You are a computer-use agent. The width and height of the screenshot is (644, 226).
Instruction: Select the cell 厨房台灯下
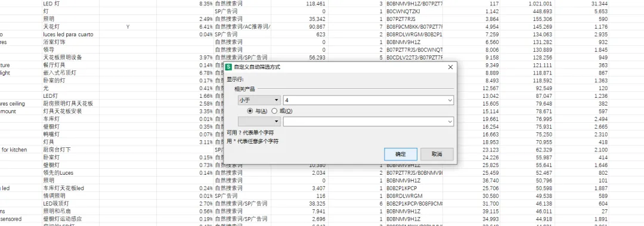57,150
